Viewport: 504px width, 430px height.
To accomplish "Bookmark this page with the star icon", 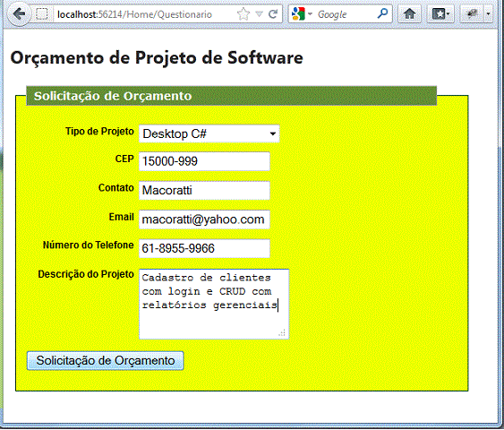I will coord(243,13).
